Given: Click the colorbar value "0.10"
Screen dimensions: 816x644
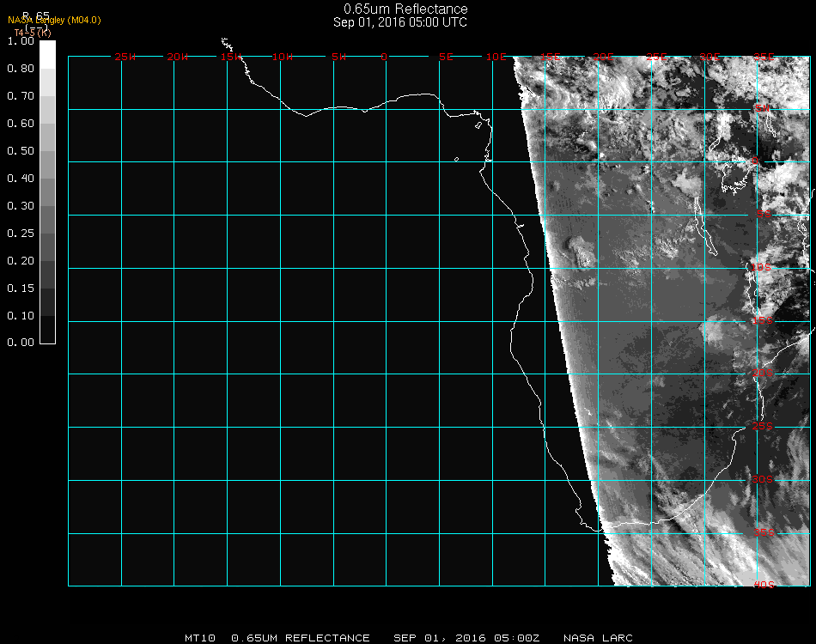Looking at the screenshot, I should 21,316.
